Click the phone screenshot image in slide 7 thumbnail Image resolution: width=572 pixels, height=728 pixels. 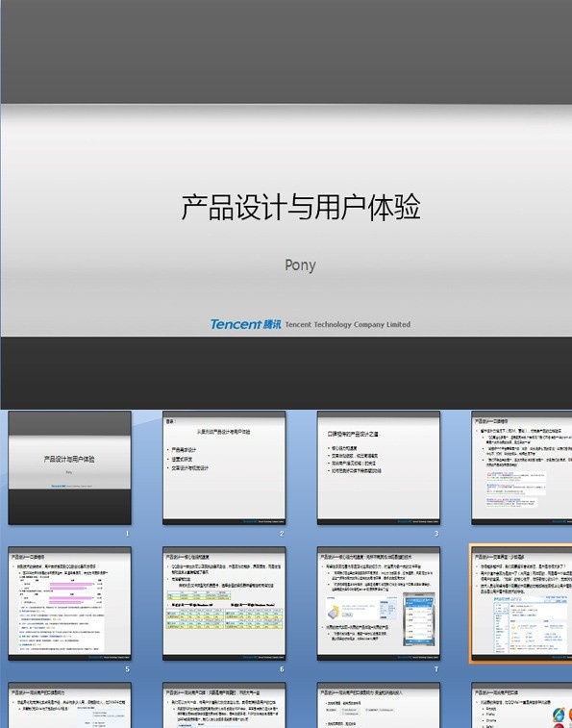click(419, 619)
